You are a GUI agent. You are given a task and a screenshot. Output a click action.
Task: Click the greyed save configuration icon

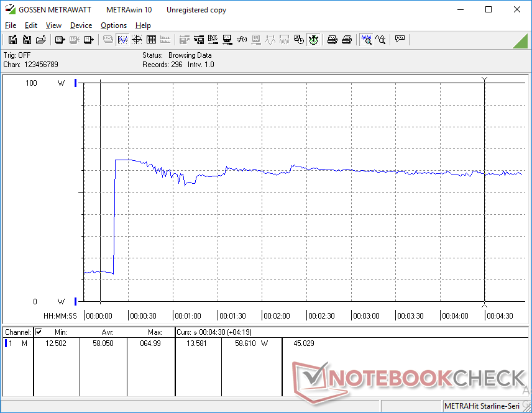(184, 40)
